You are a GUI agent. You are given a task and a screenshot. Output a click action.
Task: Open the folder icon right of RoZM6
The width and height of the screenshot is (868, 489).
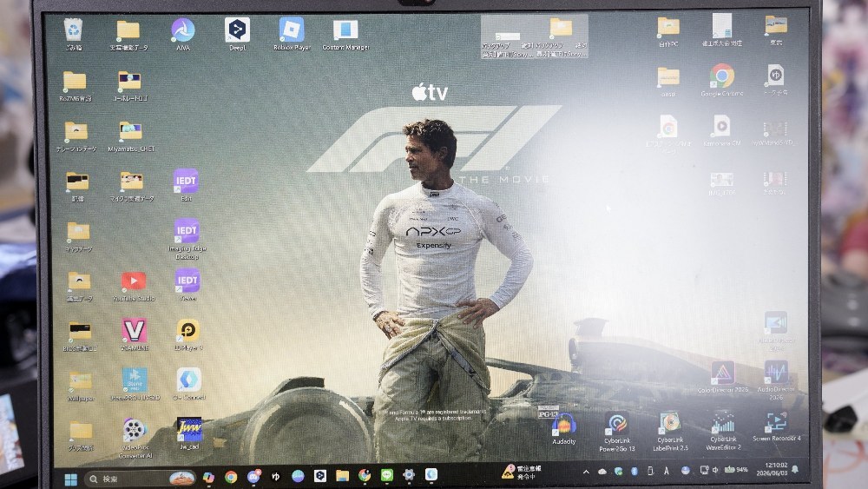click(x=129, y=86)
